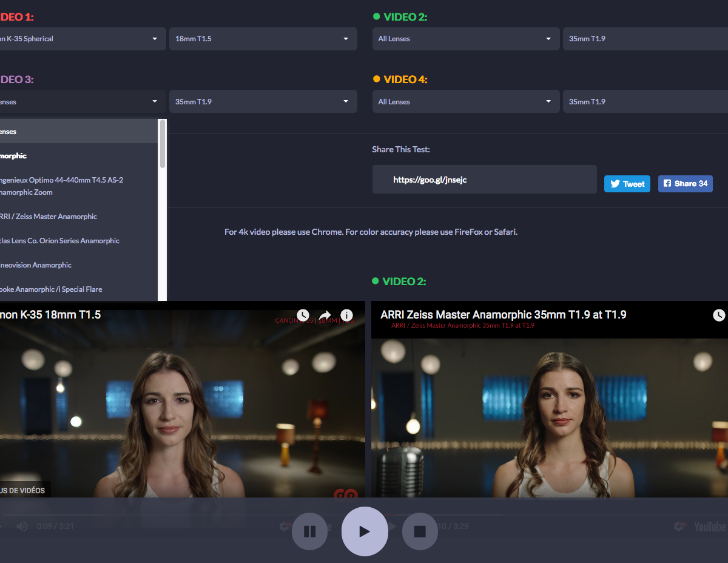Choose Cineovision Anamorphic in the list

coord(78,265)
